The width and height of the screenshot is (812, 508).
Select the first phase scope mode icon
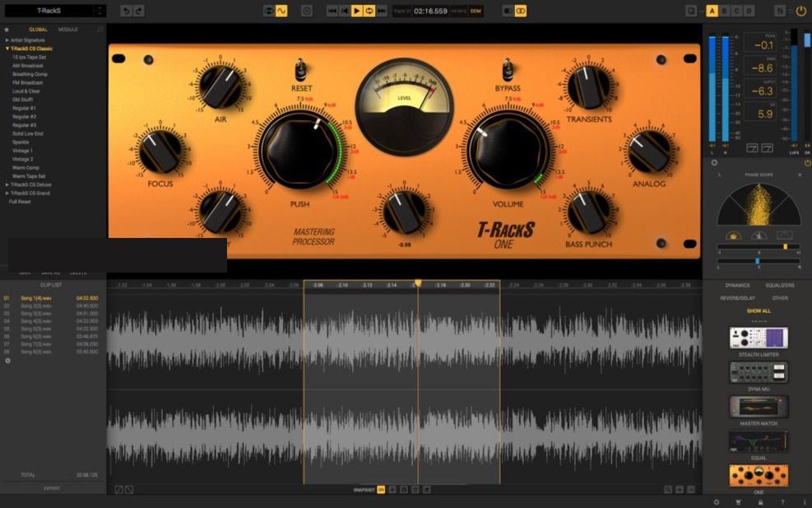(733, 235)
